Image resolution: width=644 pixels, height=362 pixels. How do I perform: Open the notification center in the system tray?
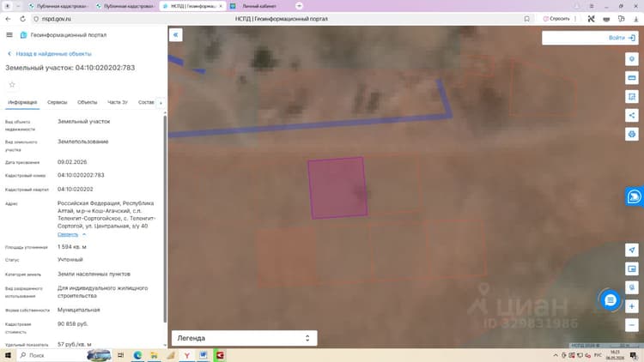(634, 355)
